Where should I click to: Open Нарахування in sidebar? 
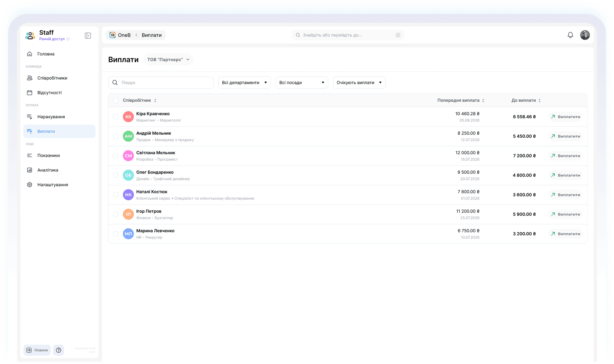59,117
